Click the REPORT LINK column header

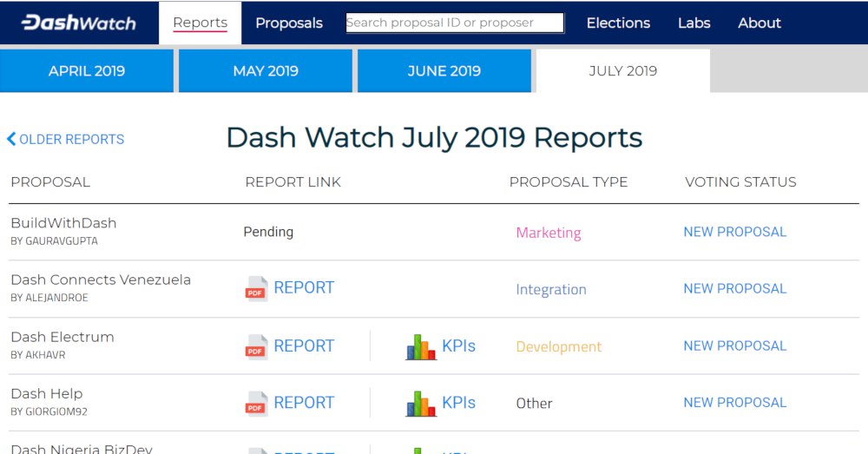tap(293, 182)
